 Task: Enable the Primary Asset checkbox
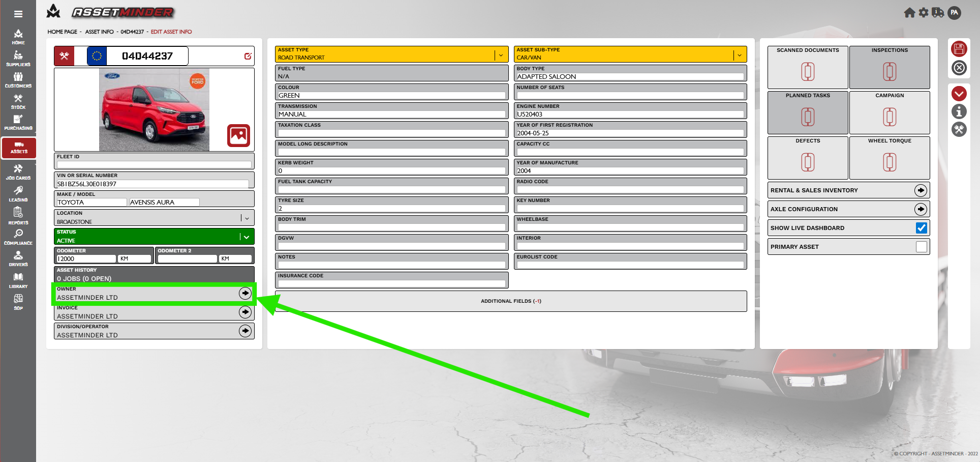pos(921,247)
